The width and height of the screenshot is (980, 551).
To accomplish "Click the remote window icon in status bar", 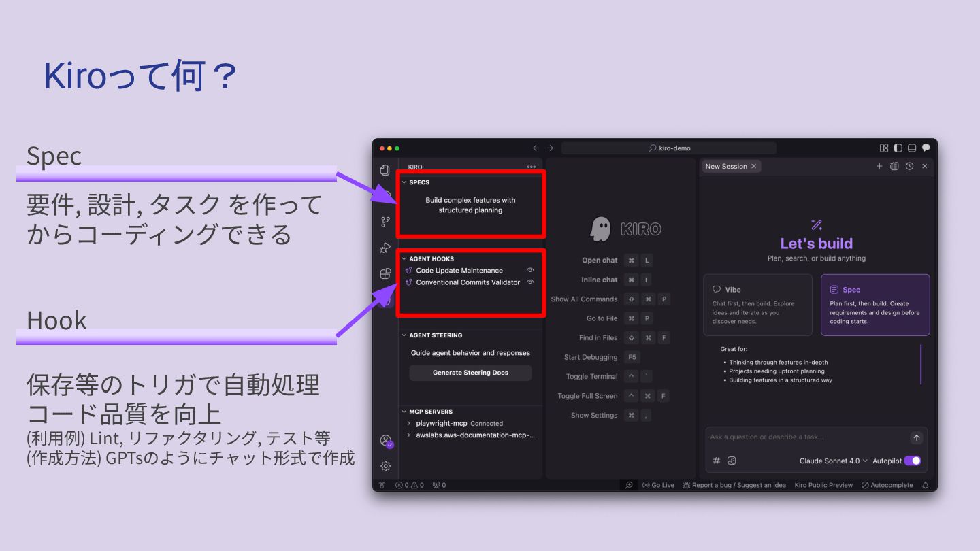I will [x=382, y=485].
